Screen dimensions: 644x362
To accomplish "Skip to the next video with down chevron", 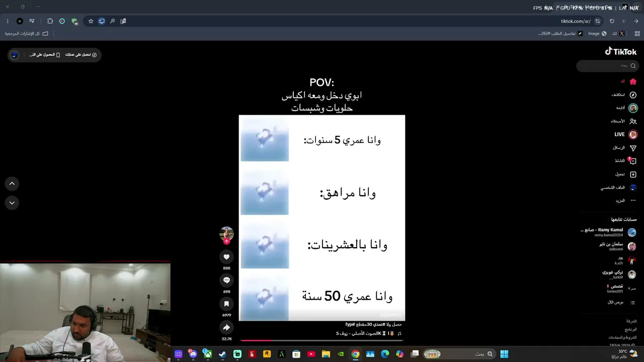I will click(12, 203).
